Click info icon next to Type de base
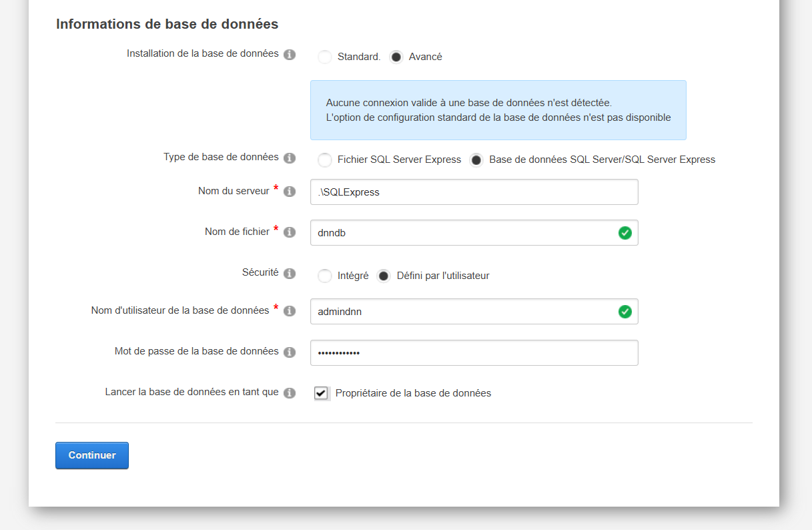This screenshot has height=530, width=812. 290,158
